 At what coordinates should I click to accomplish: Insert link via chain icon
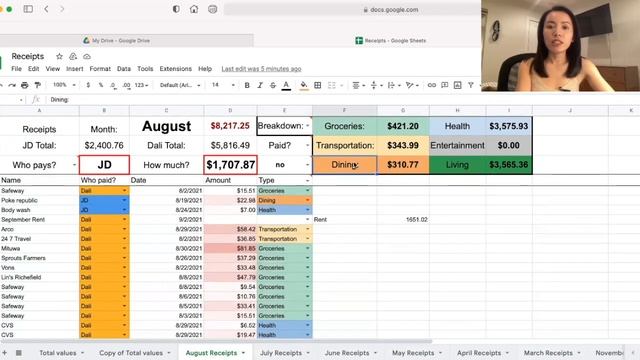(x=431, y=85)
